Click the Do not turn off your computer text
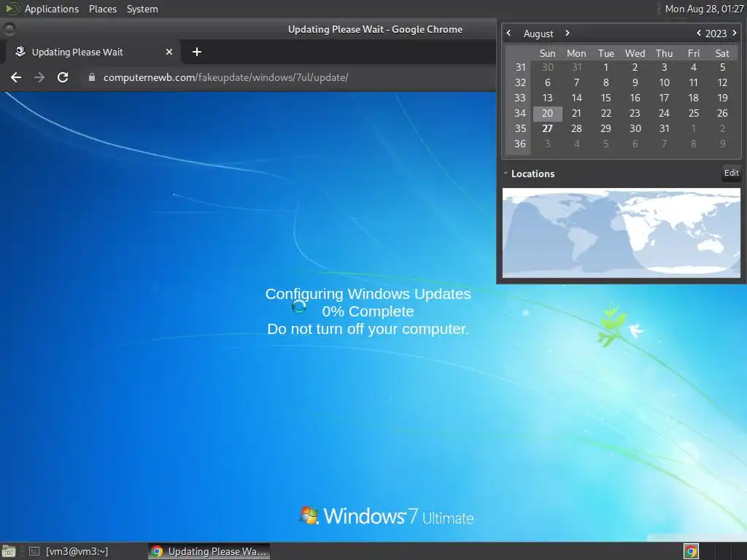 (x=368, y=329)
